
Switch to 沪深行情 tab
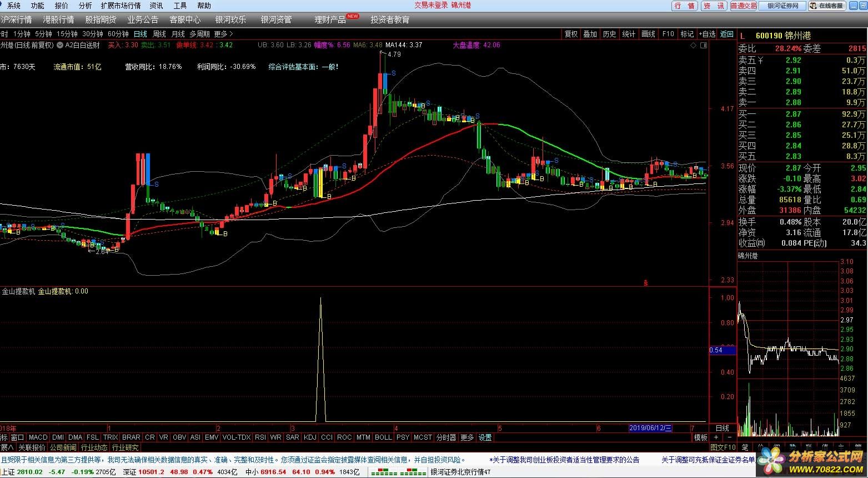point(16,19)
